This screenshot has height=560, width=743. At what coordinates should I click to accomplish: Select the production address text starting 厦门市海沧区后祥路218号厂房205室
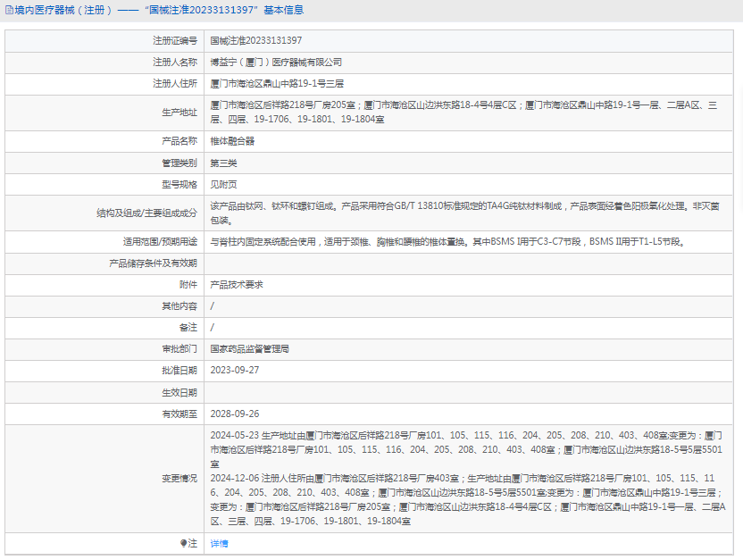[463, 113]
